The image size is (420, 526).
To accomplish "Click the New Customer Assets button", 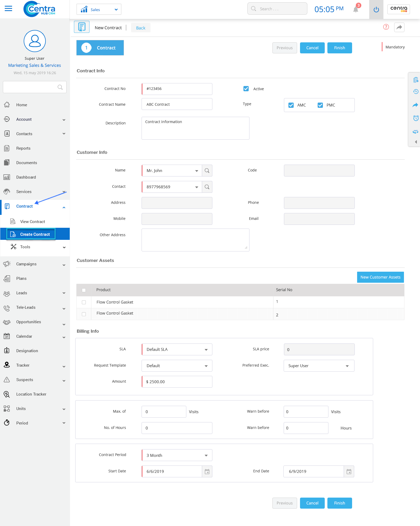I will 380,277.
